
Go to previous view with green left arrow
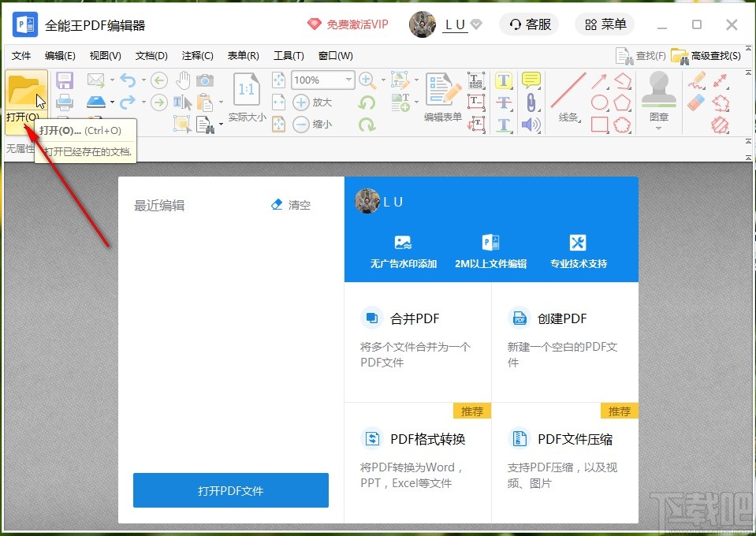159,80
